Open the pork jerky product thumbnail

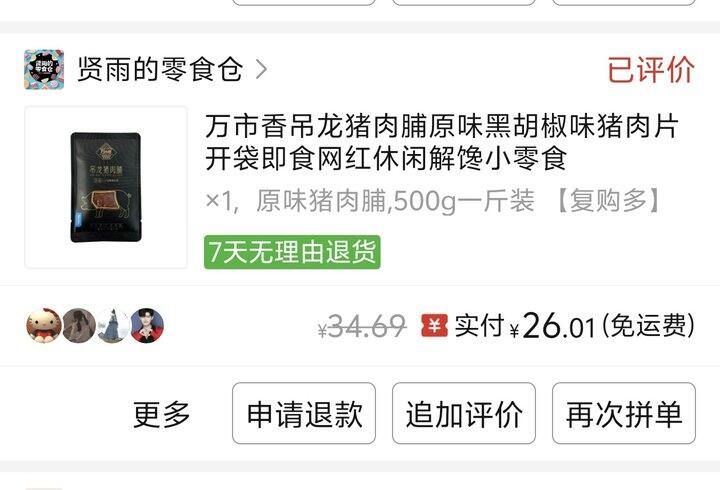click(x=106, y=187)
